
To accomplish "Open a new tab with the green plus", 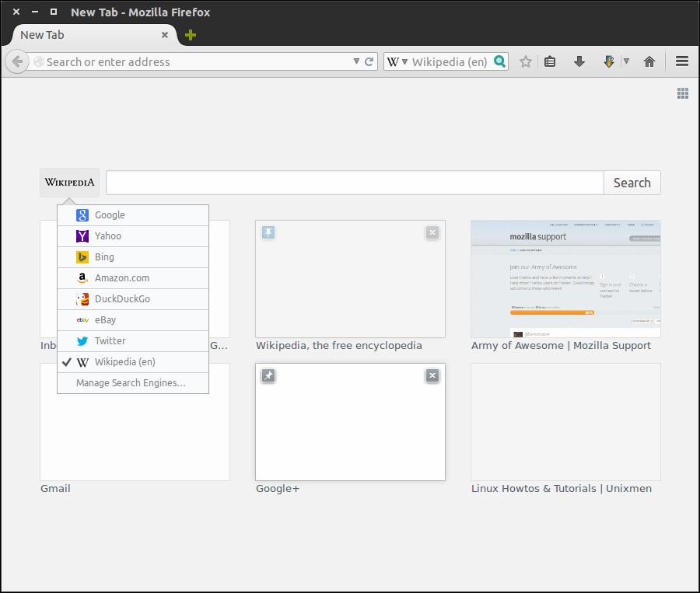I will (191, 35).
